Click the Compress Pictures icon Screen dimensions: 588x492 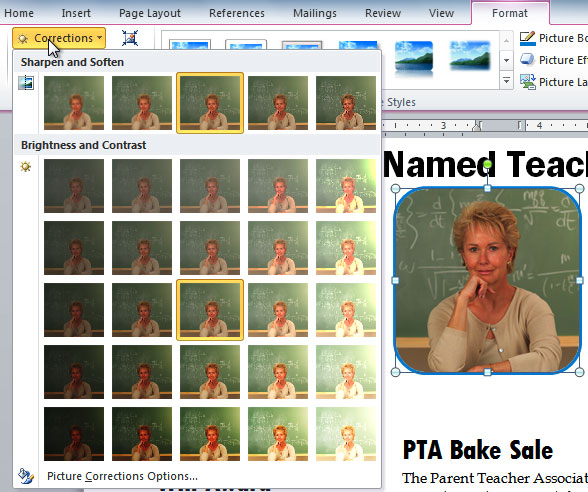(130, 38)
